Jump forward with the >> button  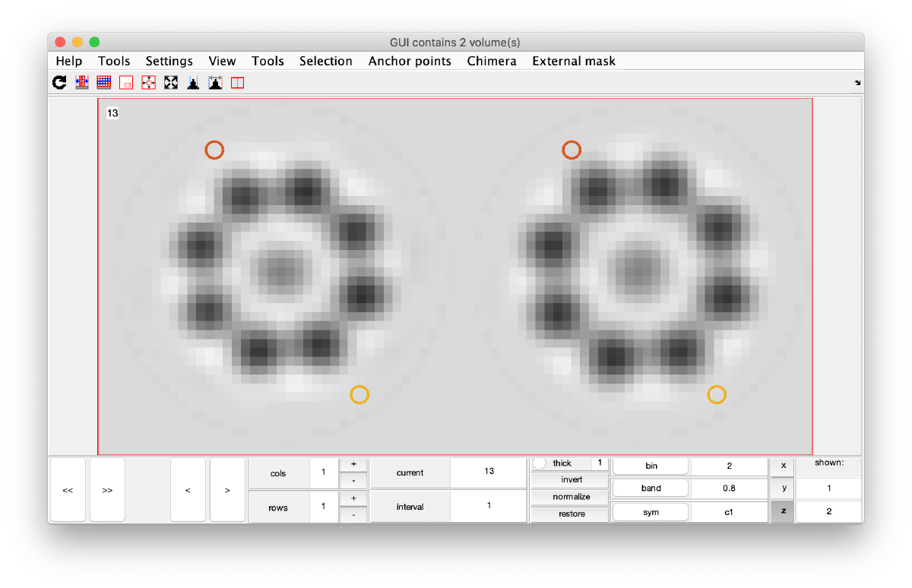click(107, 490)
